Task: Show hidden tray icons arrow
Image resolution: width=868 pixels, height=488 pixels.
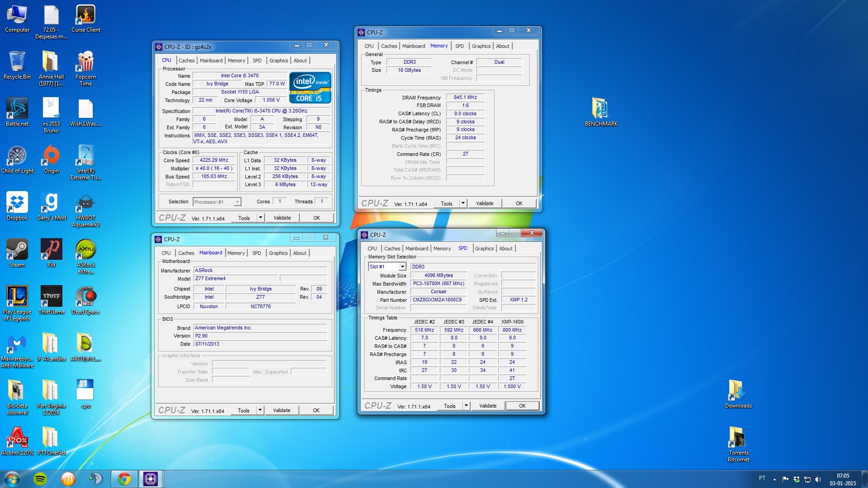Action: click(774, 479)
